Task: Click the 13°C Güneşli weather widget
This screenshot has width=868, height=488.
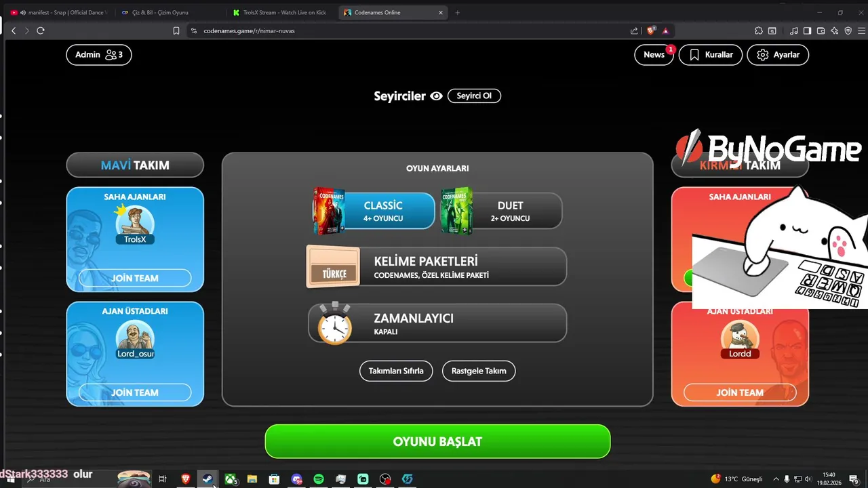Action: click(736, 479)
